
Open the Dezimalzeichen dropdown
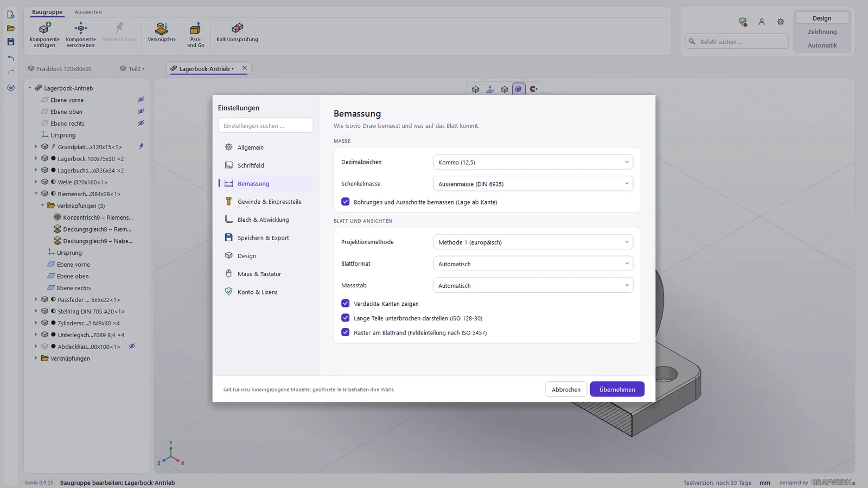click(x=533, y=162)
